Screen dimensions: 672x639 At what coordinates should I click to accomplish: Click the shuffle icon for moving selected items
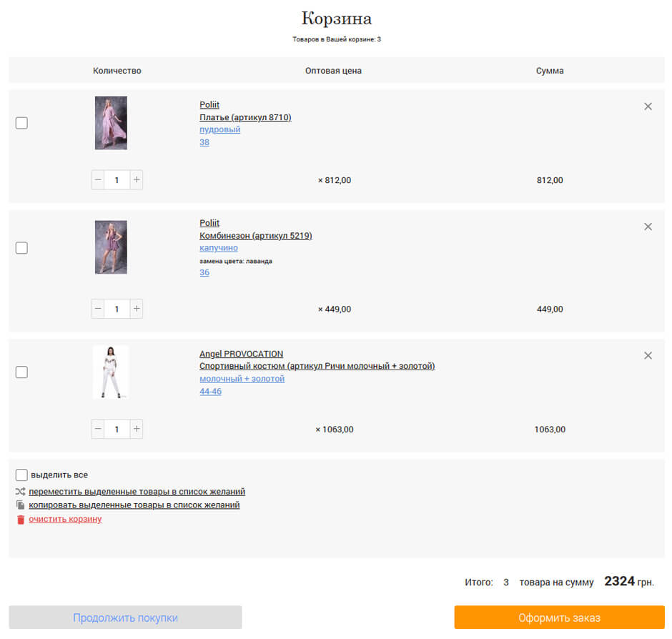(21, 492)
